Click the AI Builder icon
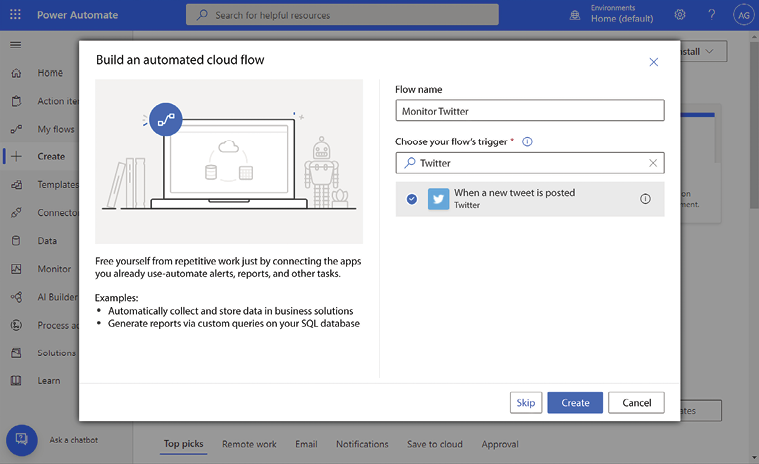Image resolution: width=759 pixels, height=464 pixels. (16, 297)
